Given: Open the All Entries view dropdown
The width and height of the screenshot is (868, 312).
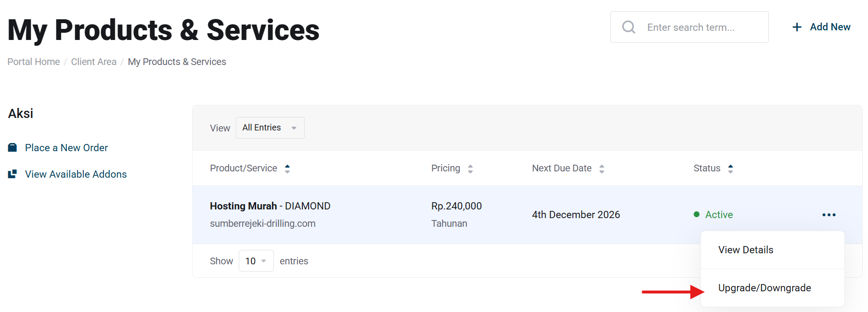Looking at the screenshot, I should (x=270, y=128).
